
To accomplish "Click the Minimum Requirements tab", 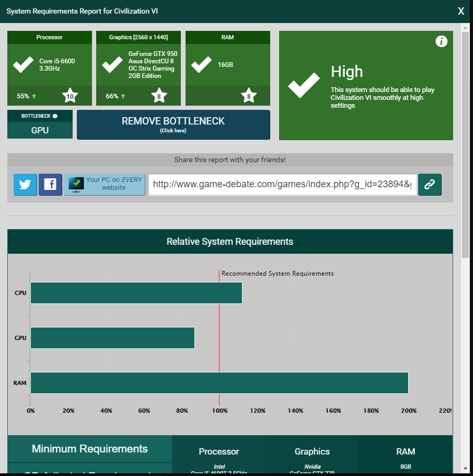I will coord(89,449).
